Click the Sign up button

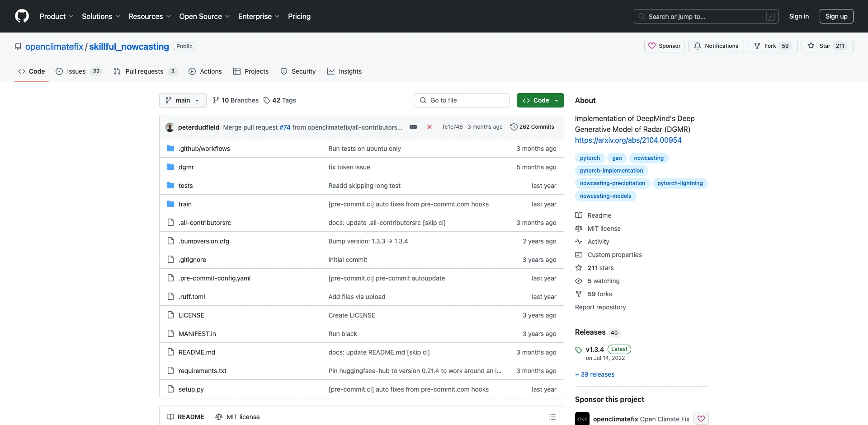pos(836,16)
